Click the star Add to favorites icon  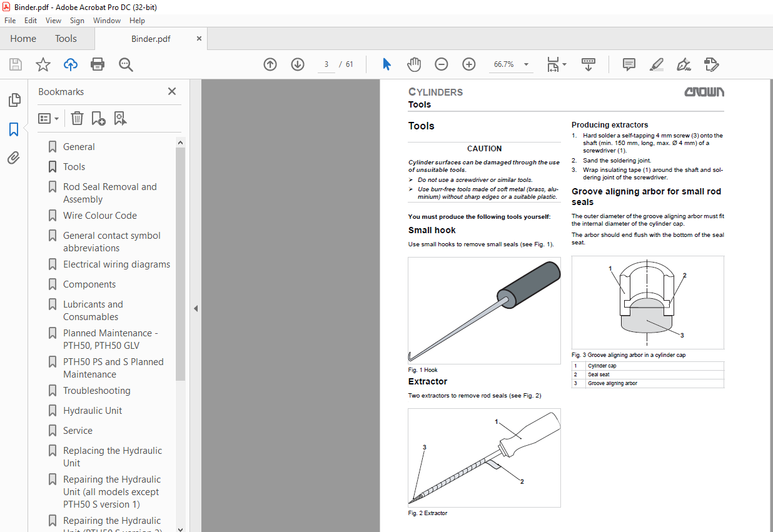43,64
